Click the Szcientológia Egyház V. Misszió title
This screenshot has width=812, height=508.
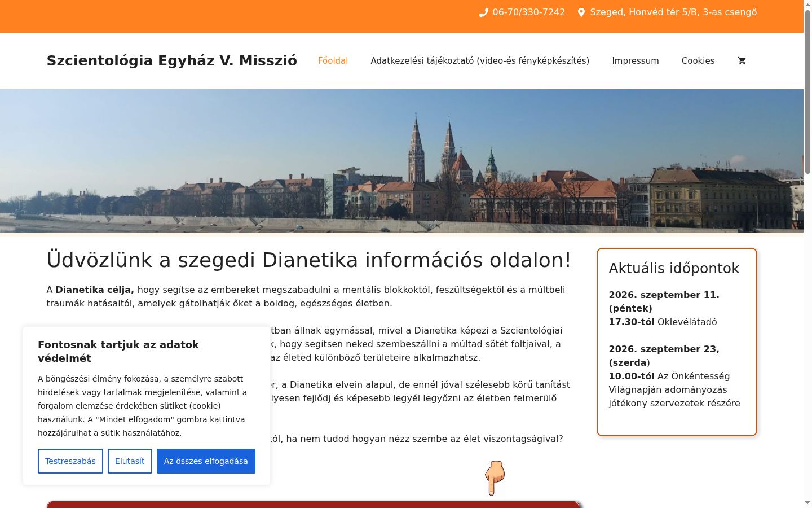(171, 61)
